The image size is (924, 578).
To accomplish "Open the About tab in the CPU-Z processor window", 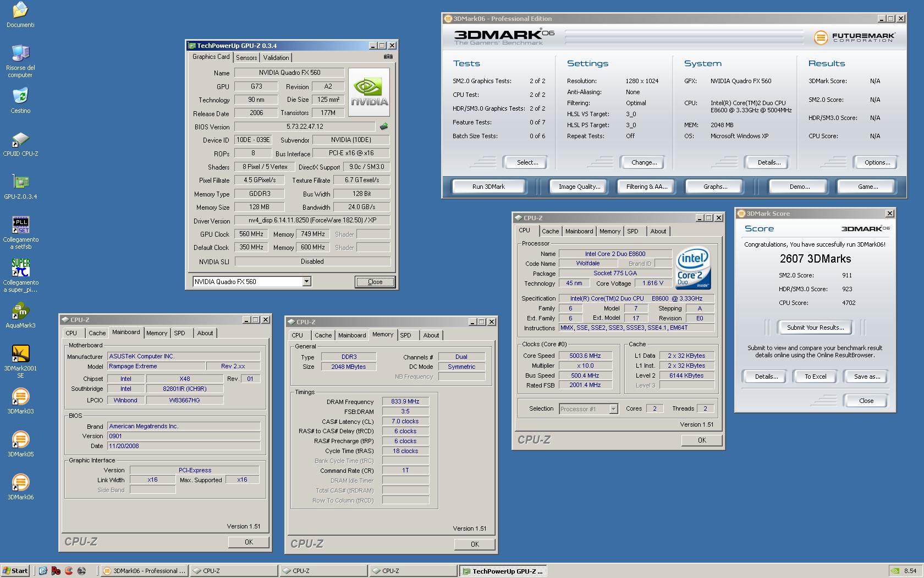I will 658,231.
